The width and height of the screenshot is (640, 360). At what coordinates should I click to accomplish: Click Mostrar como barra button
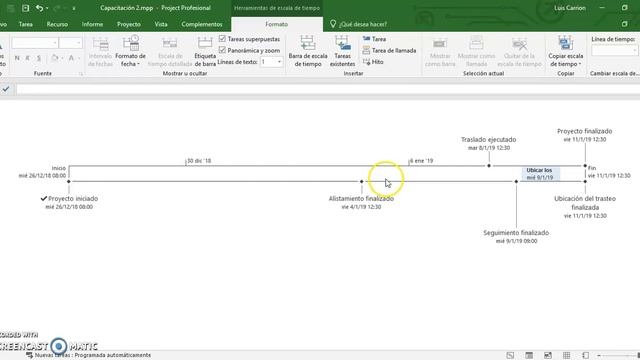[440, 51]
